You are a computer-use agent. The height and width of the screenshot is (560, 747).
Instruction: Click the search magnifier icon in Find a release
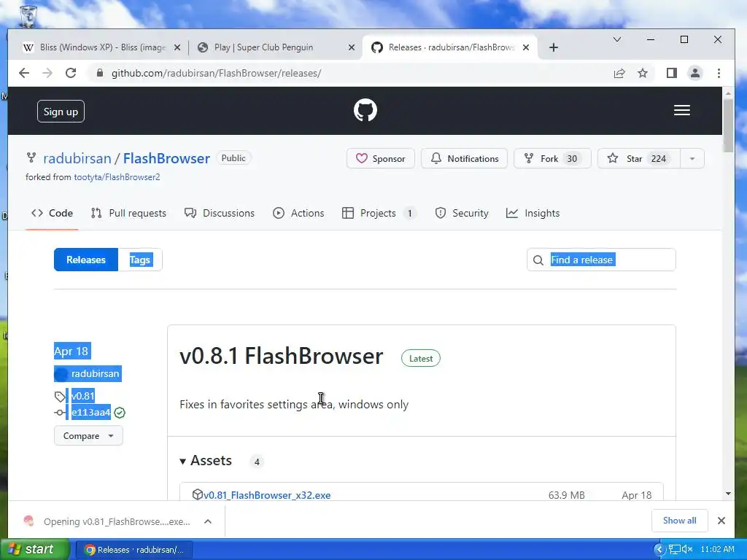[x=538, y=260]
